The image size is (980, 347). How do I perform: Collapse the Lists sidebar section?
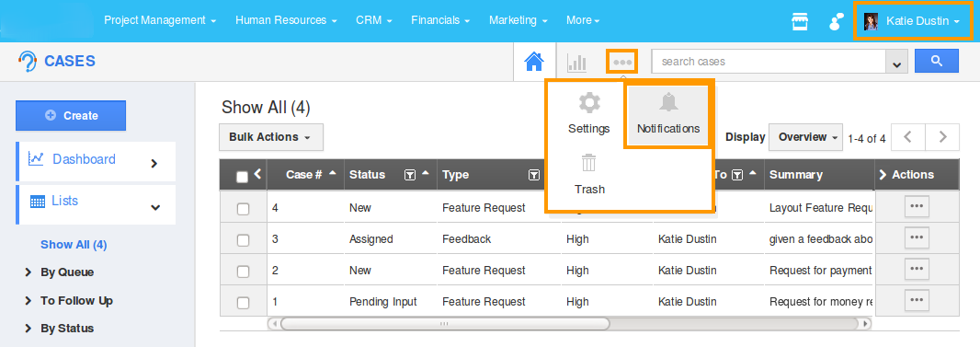[155, 208]
